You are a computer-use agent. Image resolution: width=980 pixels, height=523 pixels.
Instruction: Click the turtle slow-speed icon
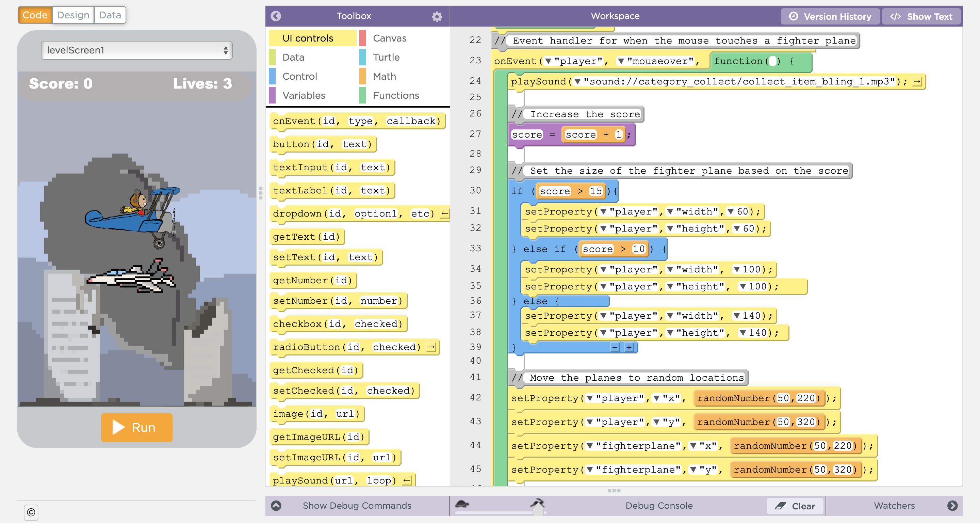pyautogui.click(x=462, y=504)
